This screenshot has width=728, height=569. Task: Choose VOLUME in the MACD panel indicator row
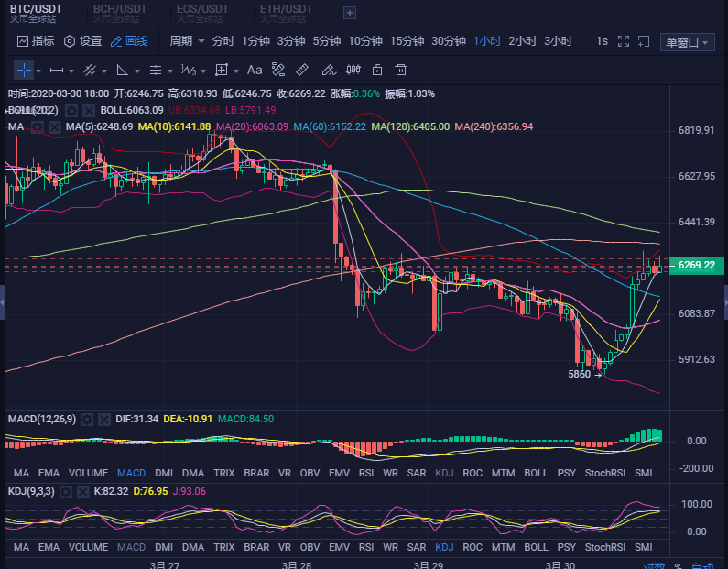point(88,474)
